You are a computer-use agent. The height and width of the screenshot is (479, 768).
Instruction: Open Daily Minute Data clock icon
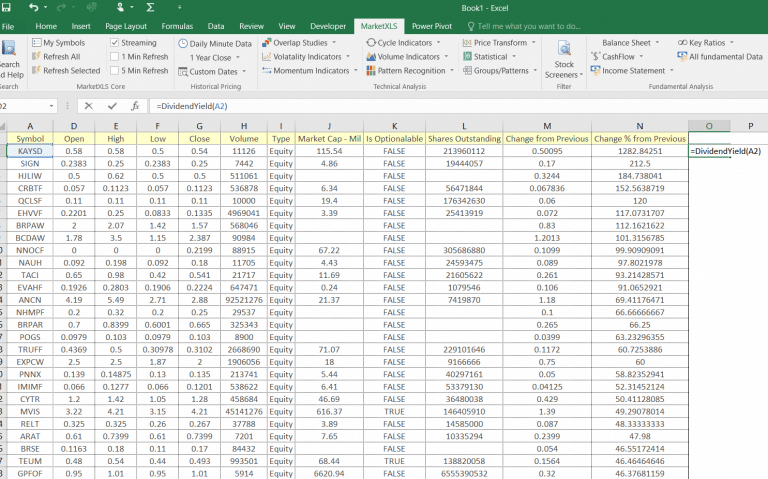coord(183,44)
